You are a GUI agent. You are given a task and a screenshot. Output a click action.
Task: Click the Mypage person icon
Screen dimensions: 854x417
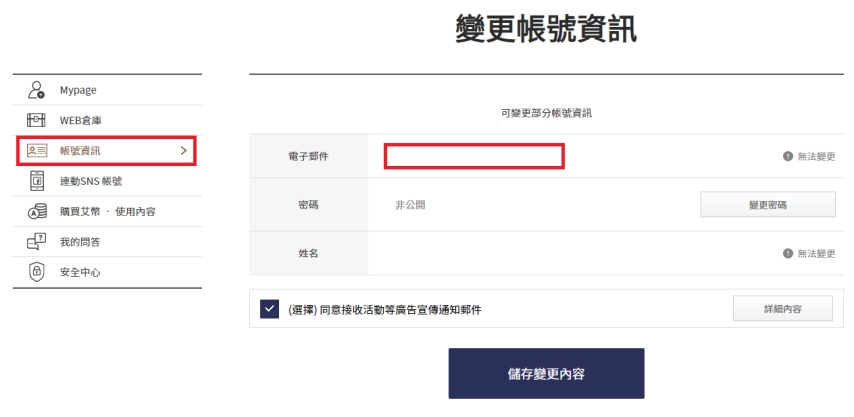click(x=36, y=90)
